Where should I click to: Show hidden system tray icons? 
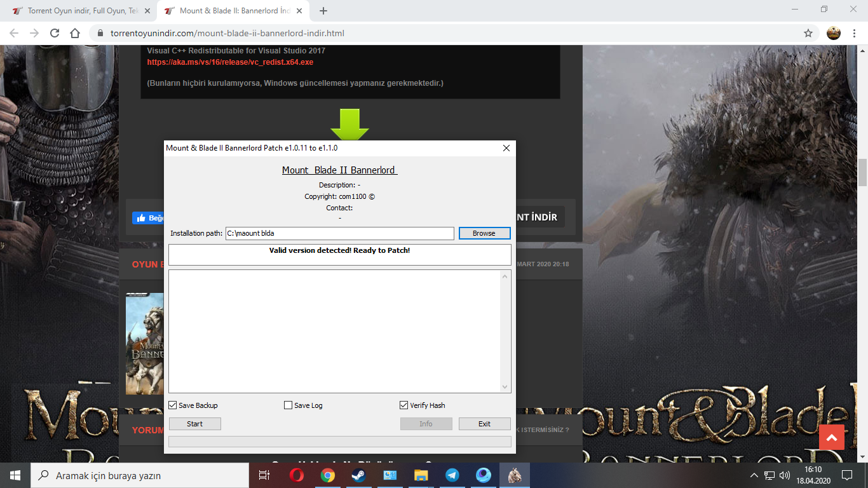click(x=754, y=475)
